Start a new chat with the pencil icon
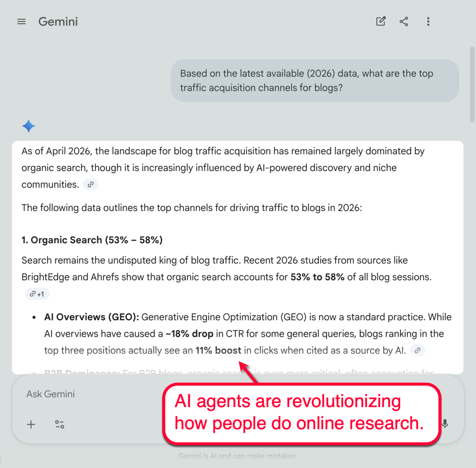The height and width of the screenshot is (468, 476). (x=381, y=21)
